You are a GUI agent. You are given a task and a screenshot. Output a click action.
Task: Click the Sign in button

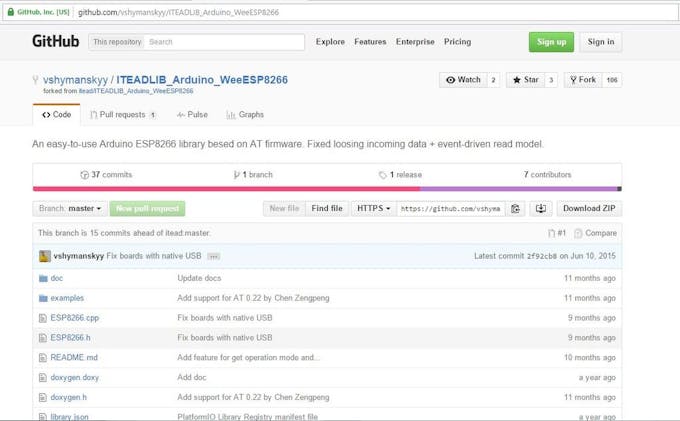[601, 42]
